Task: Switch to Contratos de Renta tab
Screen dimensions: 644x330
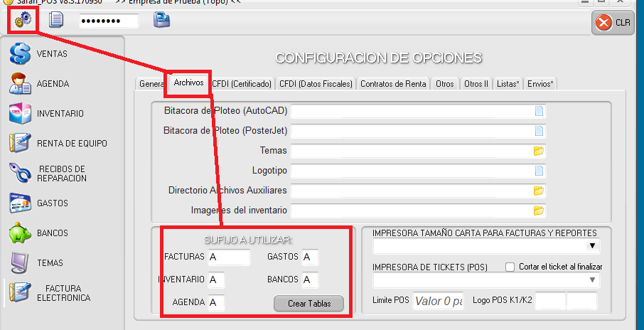Action: (393, 84)
